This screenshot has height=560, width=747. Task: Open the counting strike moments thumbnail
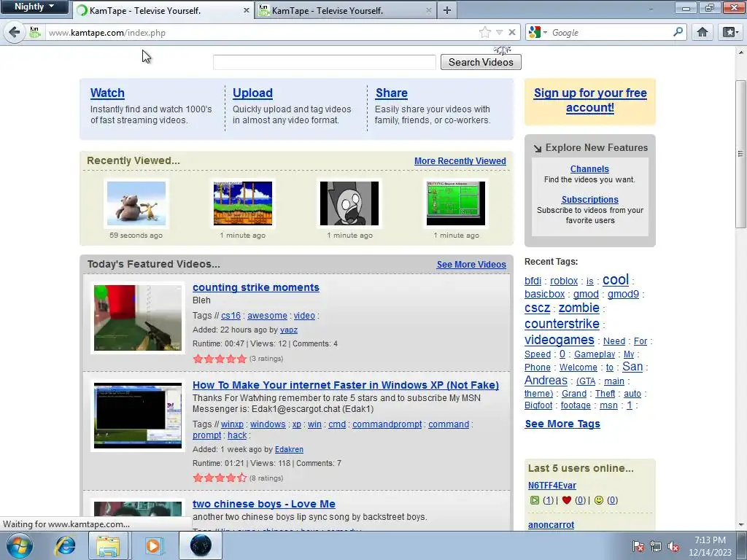(x=138, y=318)
